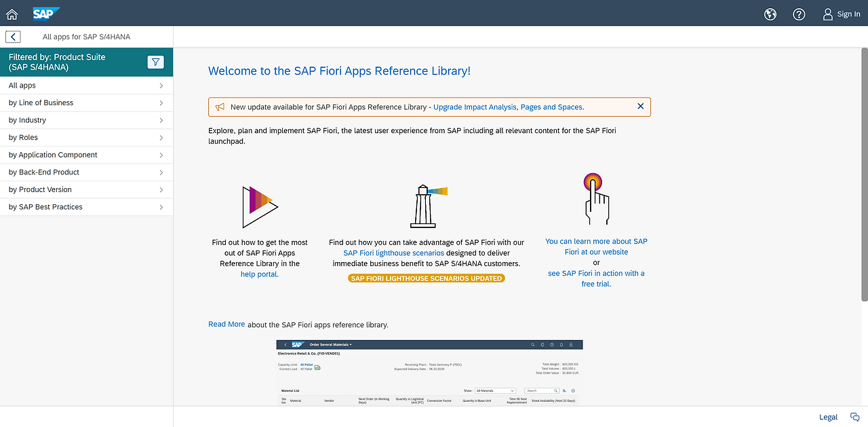Click the SAP logo
The height and width of the screenshot is (427, 868).
tap(46, 14)
